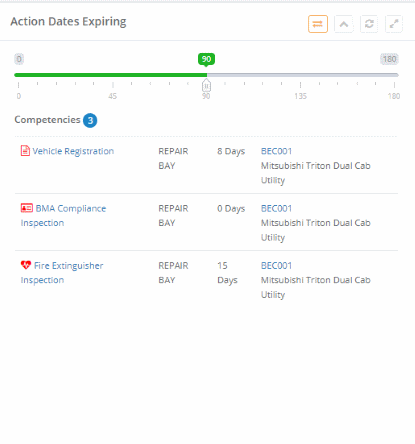Screen dimensions: 415x444
Task: Open Fire Extinguisher Inspection link
Action: click(x=62, y=273)
